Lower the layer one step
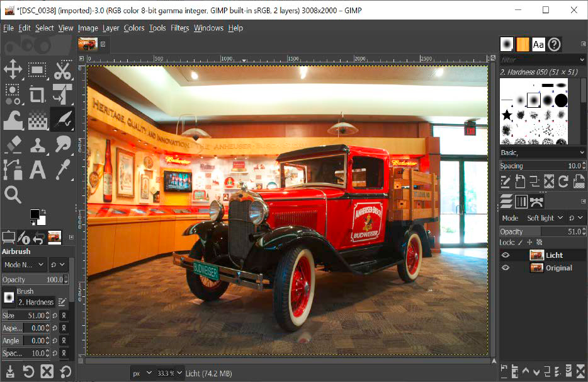 coord(536,371)
